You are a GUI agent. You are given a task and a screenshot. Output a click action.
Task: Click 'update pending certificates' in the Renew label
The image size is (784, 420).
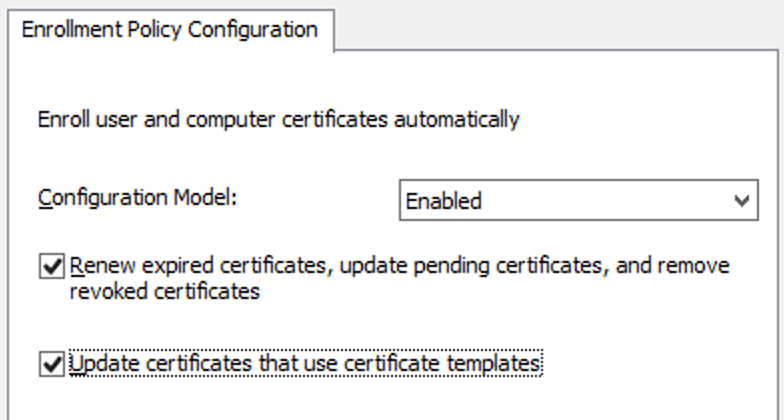471,266
